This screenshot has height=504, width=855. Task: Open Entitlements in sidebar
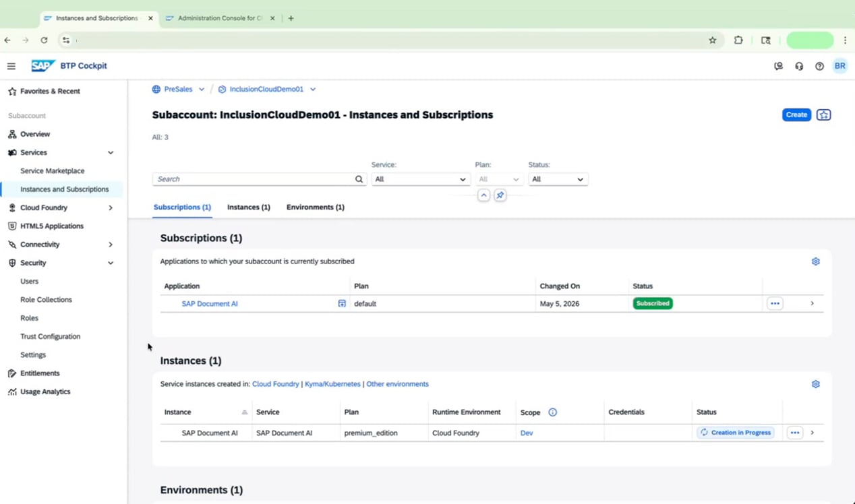click(40, 373)
